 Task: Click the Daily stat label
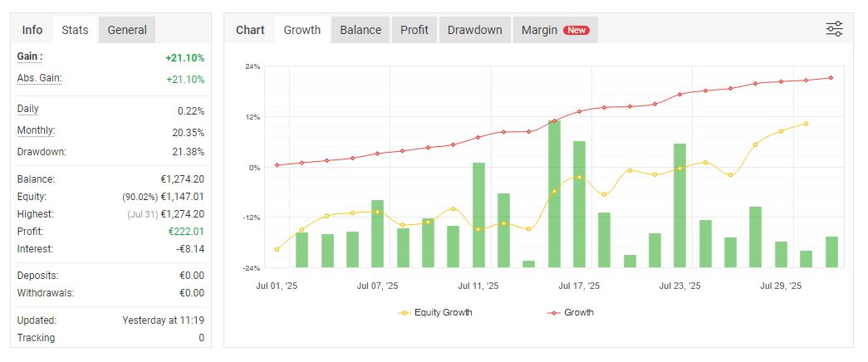[x=28, y=109]
